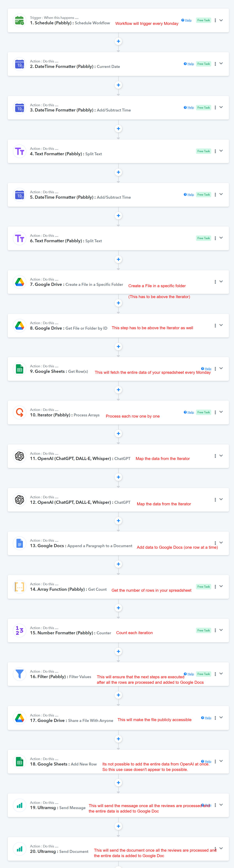
Task: Expand step 17 Share a File With Anyone
Action: click(x=221, y=717)
